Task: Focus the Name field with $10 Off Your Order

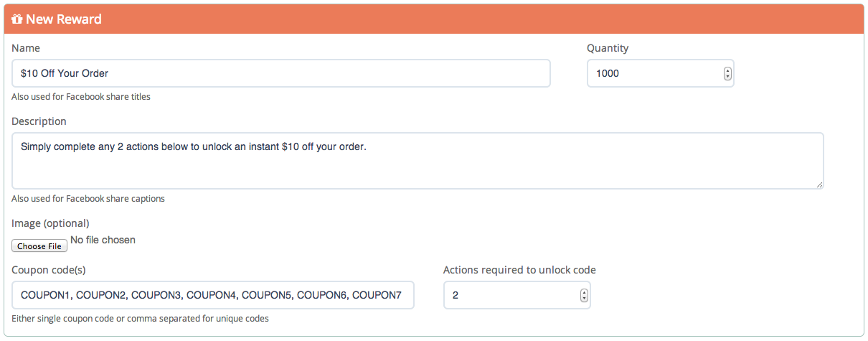Action: [x=281, y=73]
